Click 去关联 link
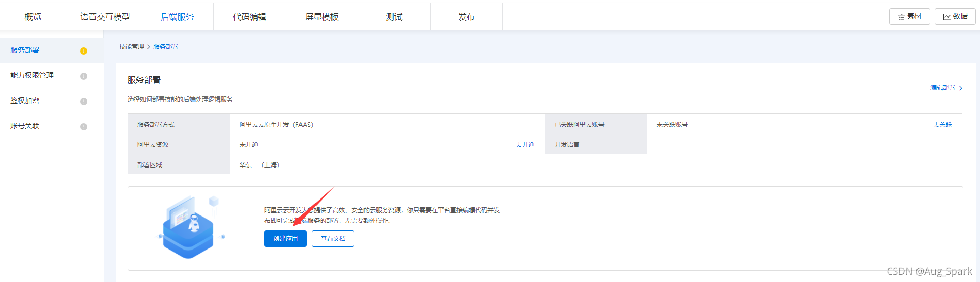Viewport: 980px width, 282px height. point(943,125)
